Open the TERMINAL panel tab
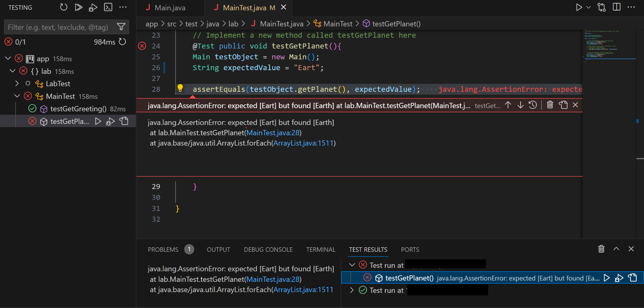The image size is (644, 308). click(x=320, y=249)
